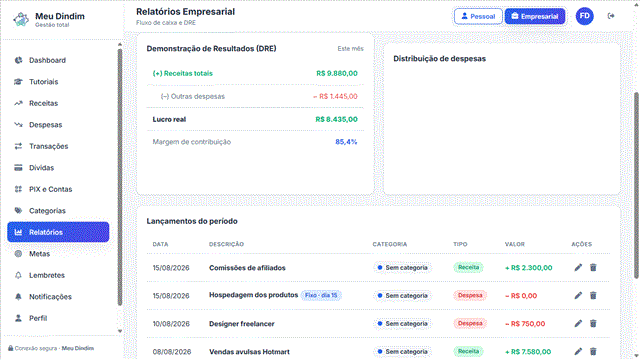
Task: Open Notificações in the sidebar
Action: pos(58,297)
